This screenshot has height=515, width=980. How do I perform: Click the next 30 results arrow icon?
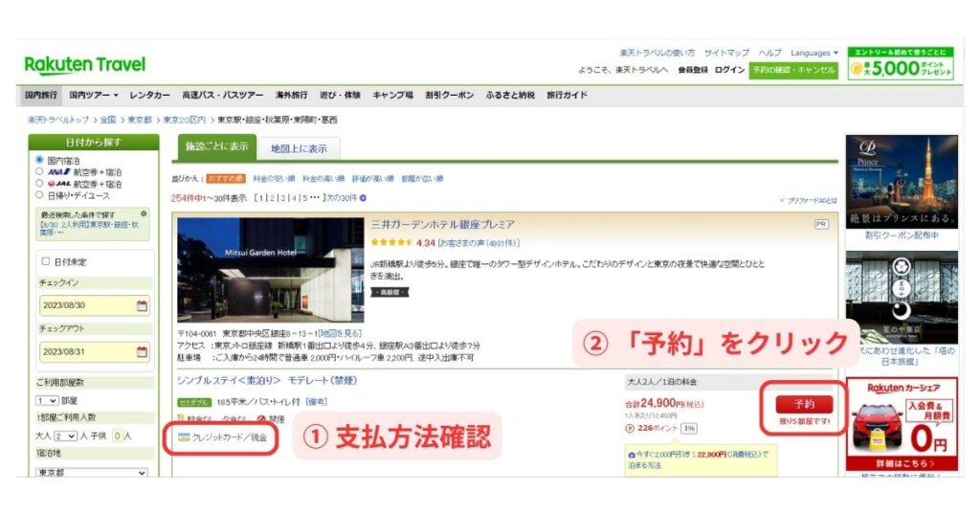click(x=363, y=197)
